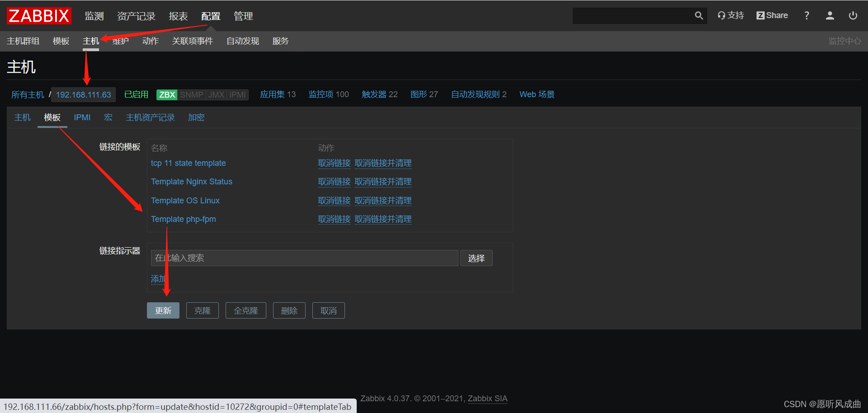This screenshot has height=413, width=868.
Task: Click the 更新 button
Action: tap(163, 310)
